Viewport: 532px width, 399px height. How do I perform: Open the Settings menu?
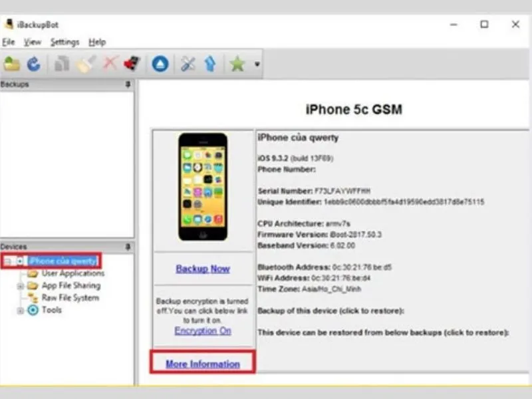[65, 42]
